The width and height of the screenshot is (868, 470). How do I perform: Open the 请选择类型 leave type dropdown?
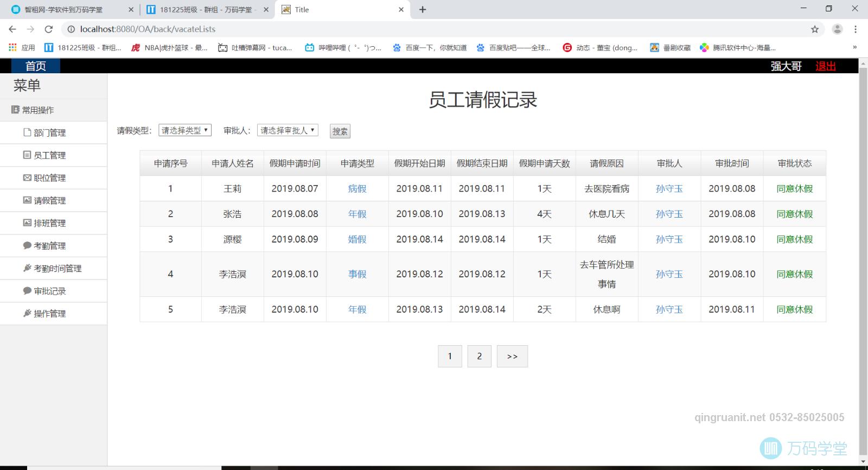(185, 130)
